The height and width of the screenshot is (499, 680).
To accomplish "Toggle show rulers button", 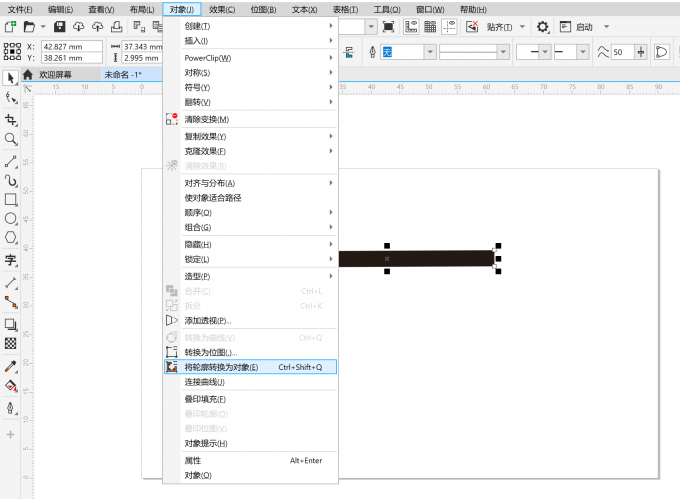I will click(413, 26).
